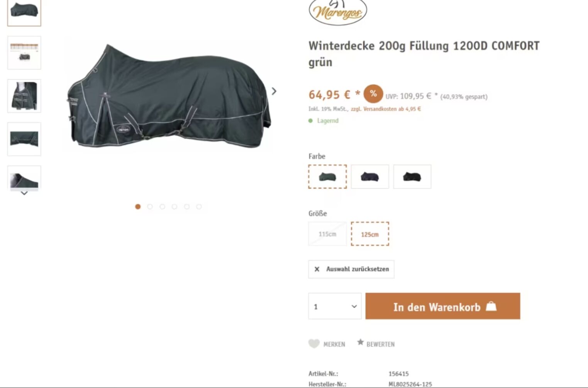Choose the black blanket color option

pyautogui.click(x=412, y=177)
